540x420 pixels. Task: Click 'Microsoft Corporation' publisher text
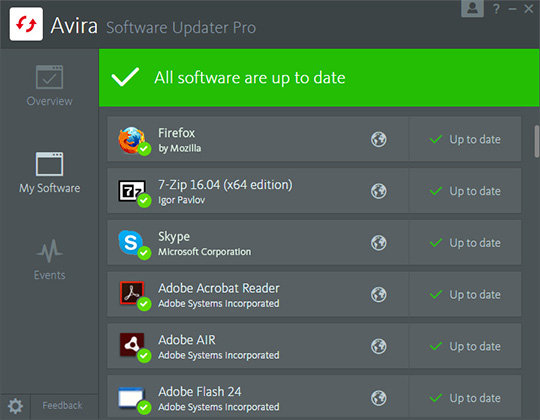[205, 252]
